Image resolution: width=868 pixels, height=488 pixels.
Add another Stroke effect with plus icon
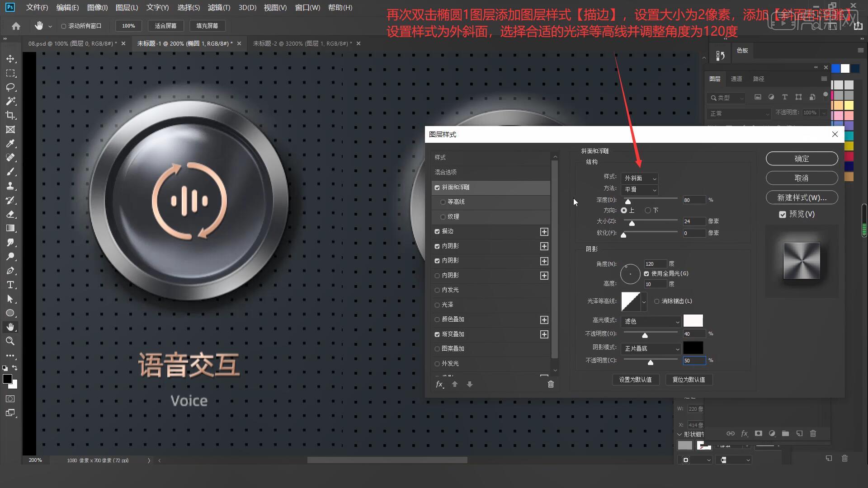click(544, 231)
